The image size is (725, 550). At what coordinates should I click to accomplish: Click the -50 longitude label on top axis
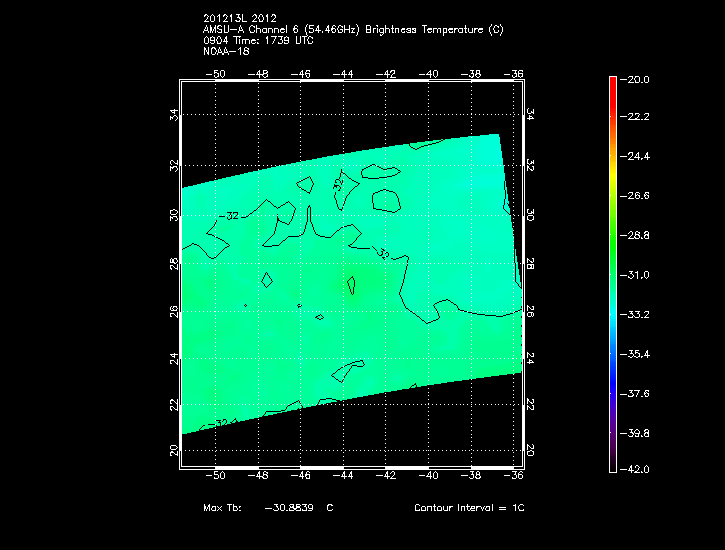[214, 72]
